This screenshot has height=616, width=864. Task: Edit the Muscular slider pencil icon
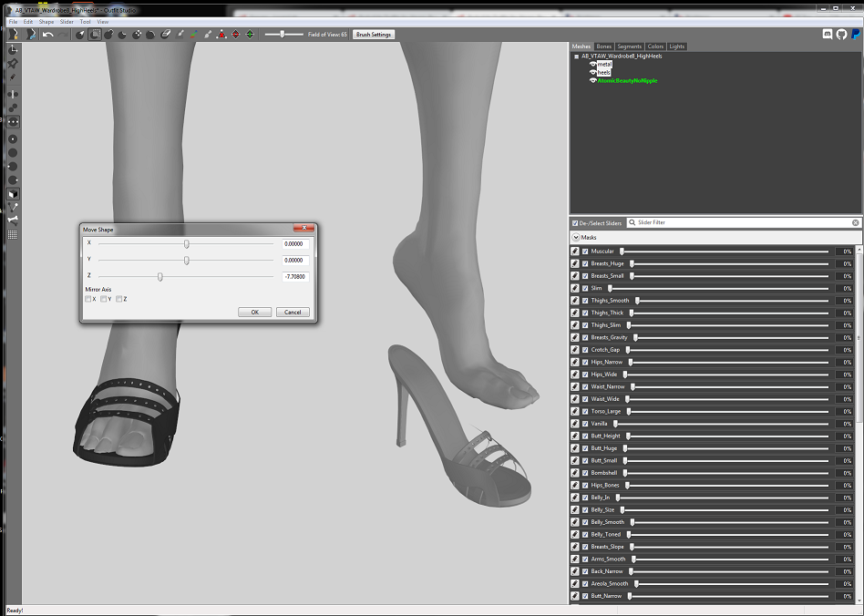point(575,252)
